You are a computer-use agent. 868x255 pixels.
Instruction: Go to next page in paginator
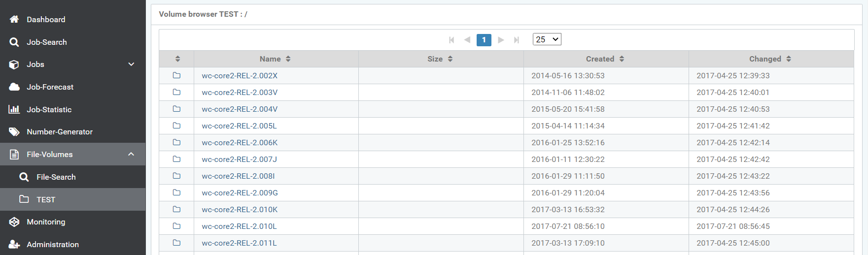[501, 40]
